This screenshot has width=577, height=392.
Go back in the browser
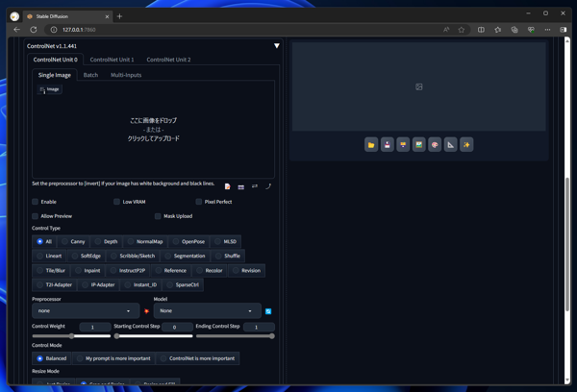pos(16,30)
